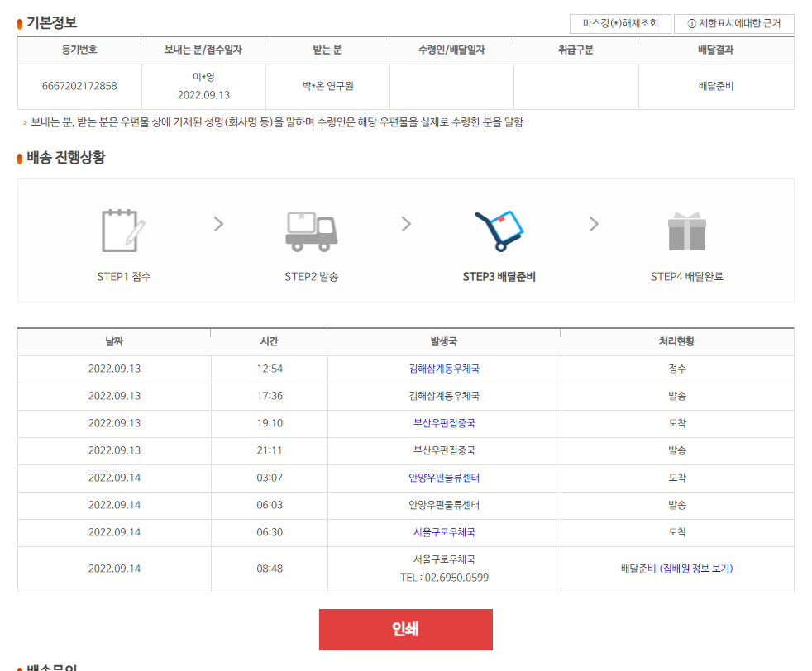Click the STEP2 발송 delivery truck icon

tap(311, 231)
